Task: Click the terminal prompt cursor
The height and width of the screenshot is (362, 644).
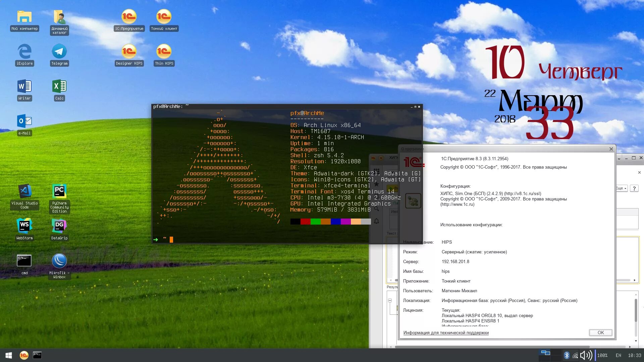Action: (171, 239)
